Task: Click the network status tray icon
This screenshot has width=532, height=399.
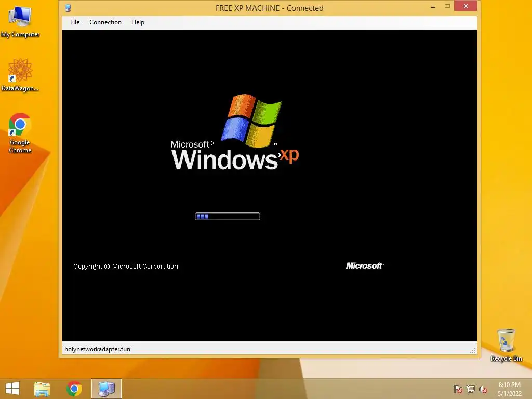Action: (x=471, y=389)
